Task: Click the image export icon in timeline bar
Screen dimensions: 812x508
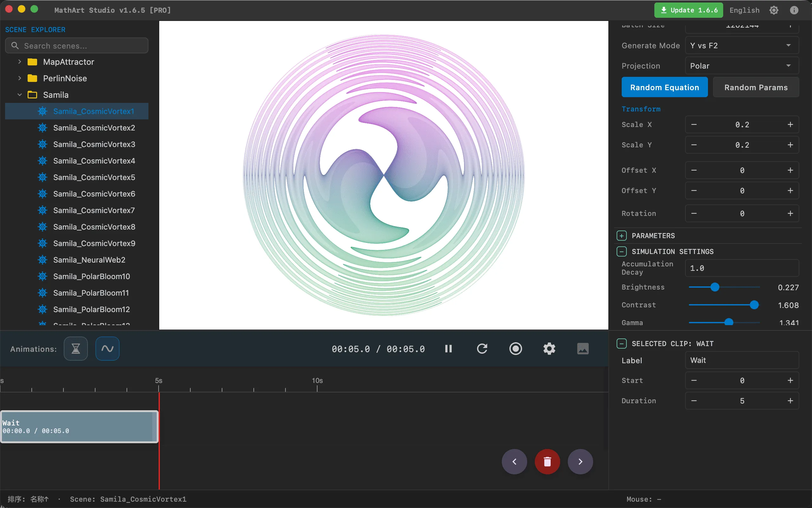Action: click(x=583, y=349)
